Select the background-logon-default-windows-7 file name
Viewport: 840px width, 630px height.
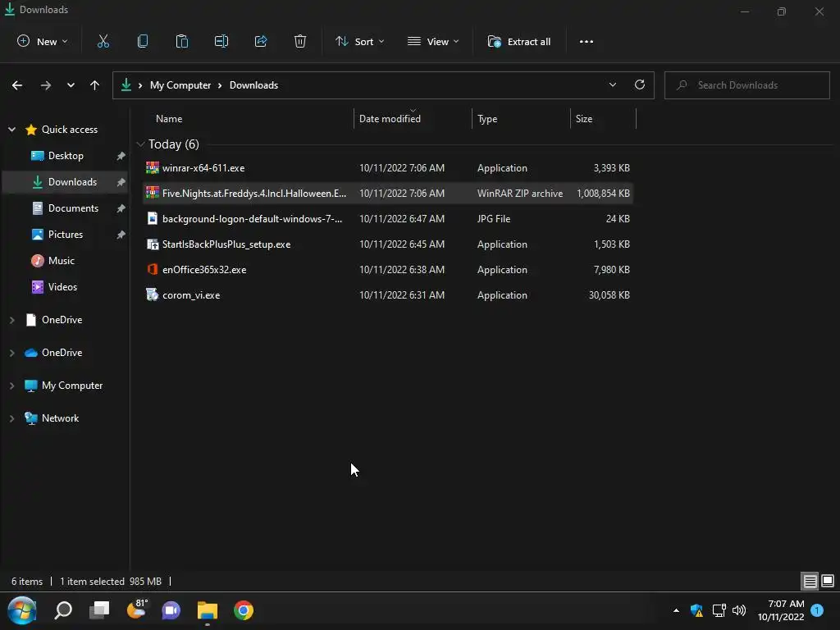coord(252,218)
